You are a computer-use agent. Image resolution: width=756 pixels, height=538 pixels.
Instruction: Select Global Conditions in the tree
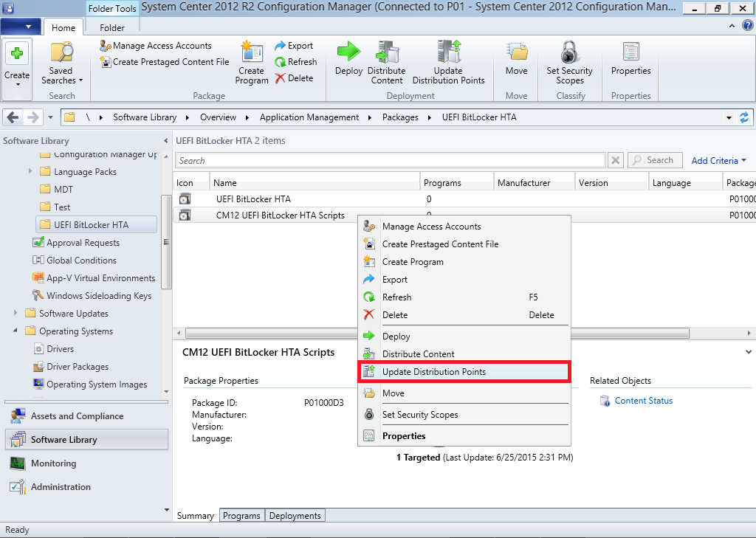click(75, 261)
